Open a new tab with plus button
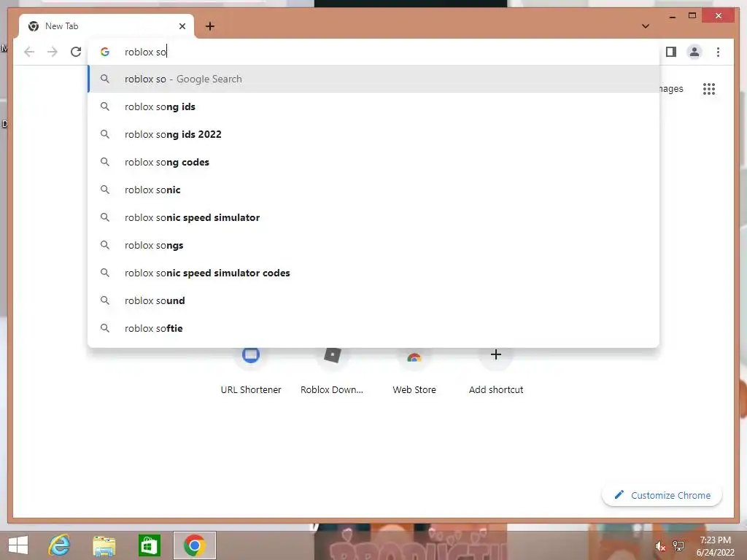 click(210, 26)
